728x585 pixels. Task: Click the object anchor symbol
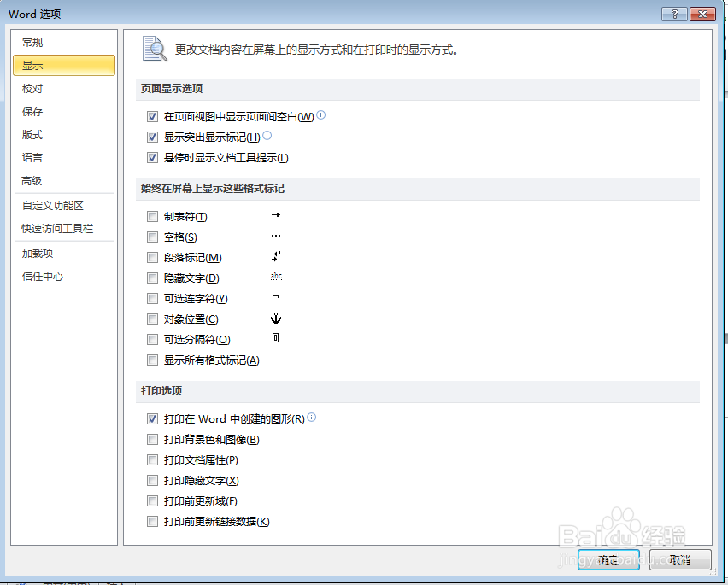click(x=276, y=319)
